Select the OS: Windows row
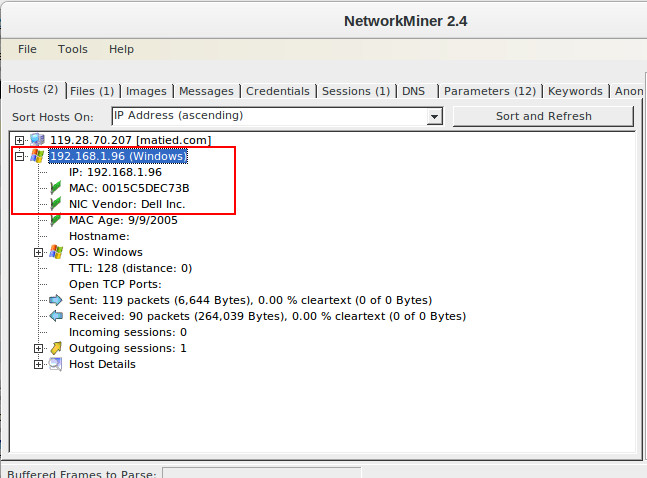Image resolution: width=647 pixels, height=478 pixels. point(106,252)
